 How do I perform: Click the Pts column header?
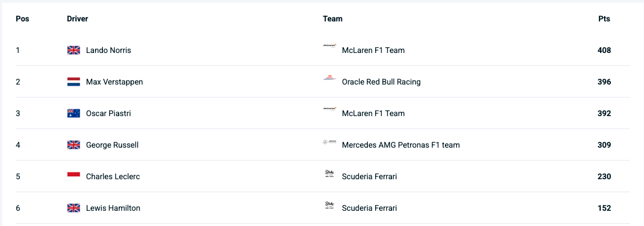point(604,19)
